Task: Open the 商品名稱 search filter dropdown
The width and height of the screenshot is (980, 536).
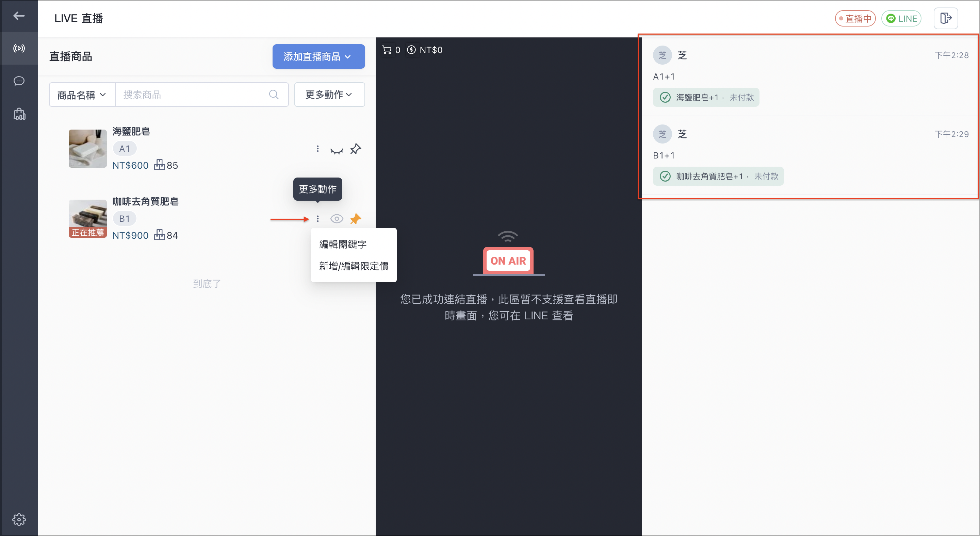Action: tap(82, 95)
